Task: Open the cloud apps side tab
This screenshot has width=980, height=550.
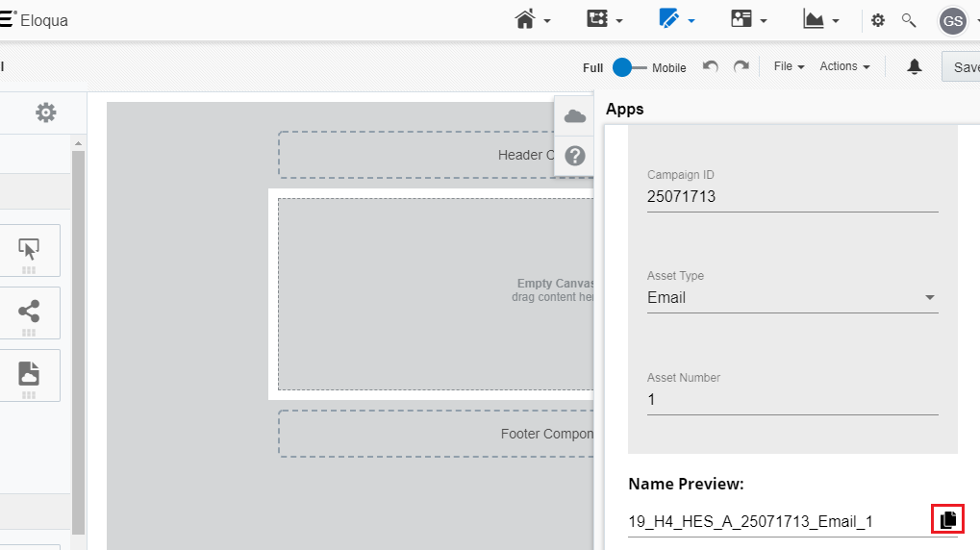Action: (574, 116)
